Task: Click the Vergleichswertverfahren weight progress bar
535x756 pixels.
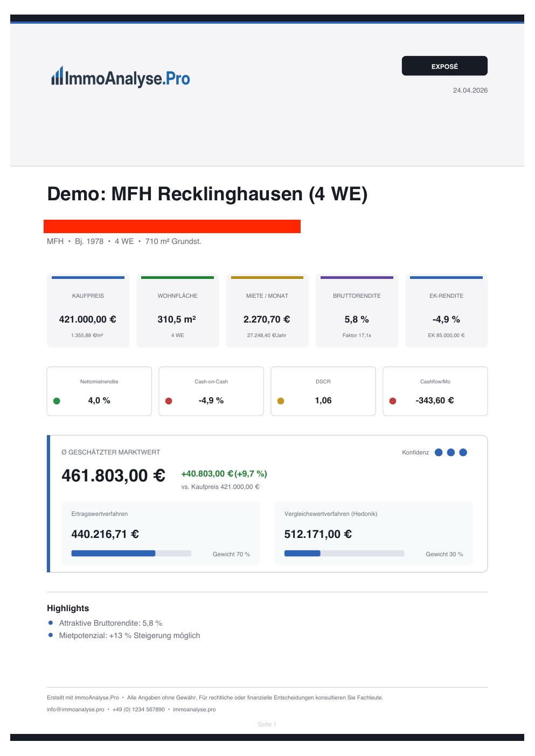Action: click(x=344, y=554)
